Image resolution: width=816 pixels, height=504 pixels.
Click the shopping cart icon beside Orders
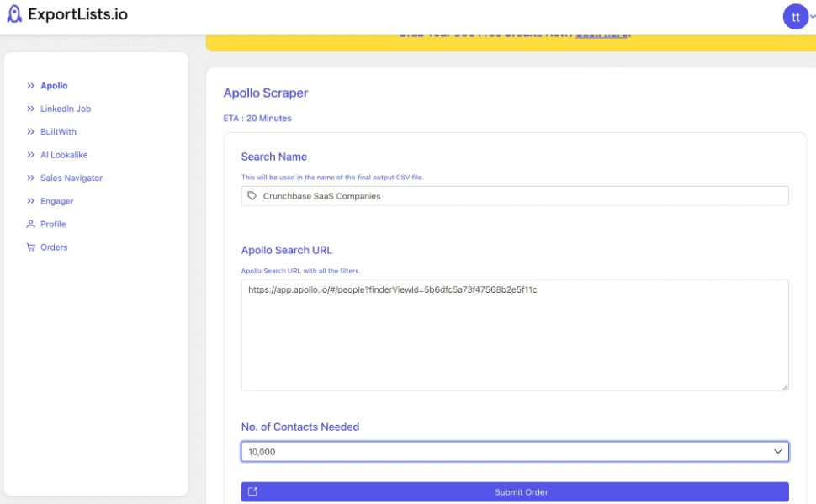[x=30, y=247]
